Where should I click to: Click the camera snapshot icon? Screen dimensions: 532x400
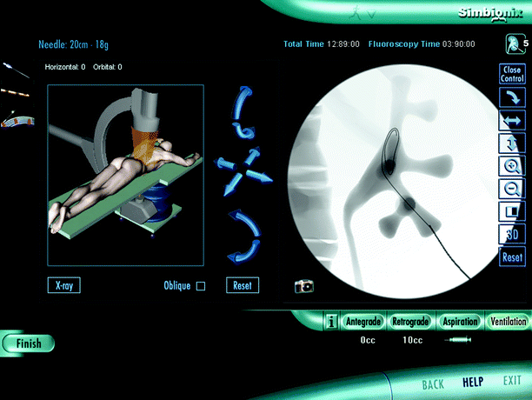pos(304,285)
